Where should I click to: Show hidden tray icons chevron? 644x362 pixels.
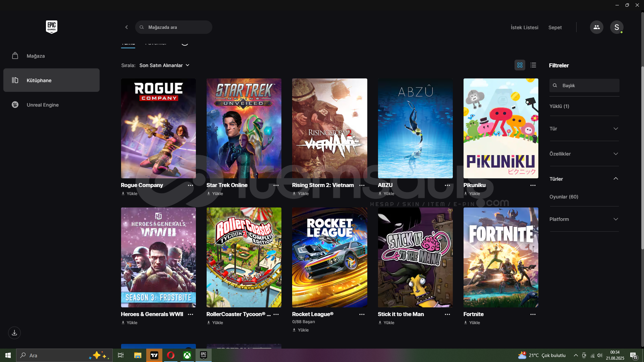click(x=576, y=355)
